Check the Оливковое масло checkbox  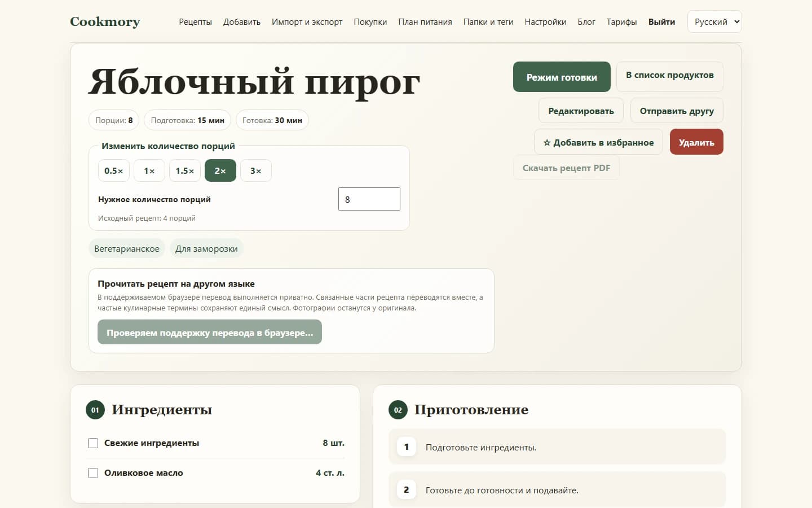(93, 473)
